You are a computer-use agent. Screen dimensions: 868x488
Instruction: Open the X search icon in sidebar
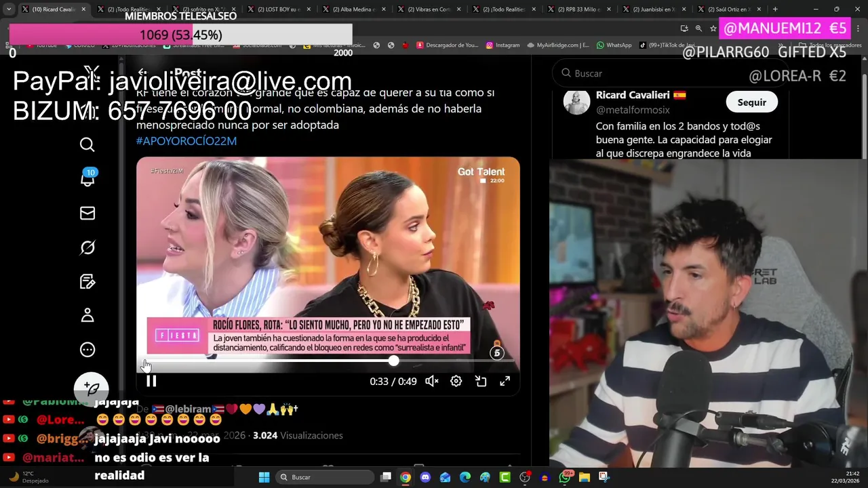click(x=87, y=144)
